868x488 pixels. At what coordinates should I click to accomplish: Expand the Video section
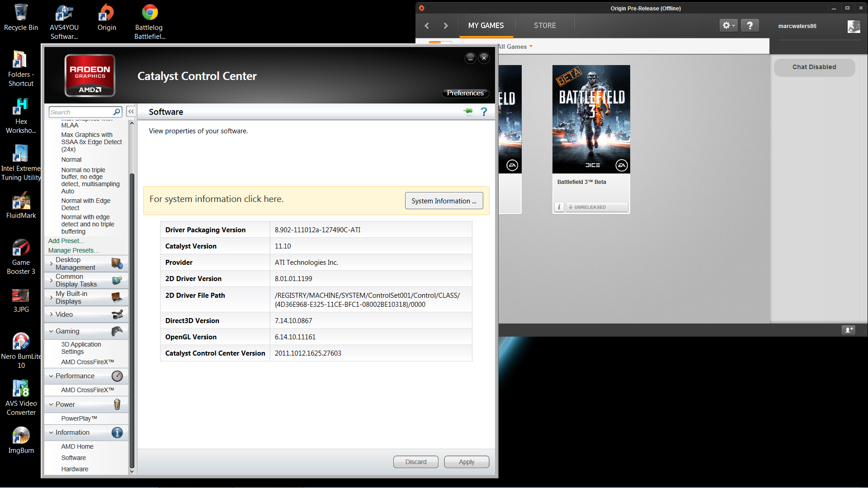pyautogui.click(x=51, y=314)
